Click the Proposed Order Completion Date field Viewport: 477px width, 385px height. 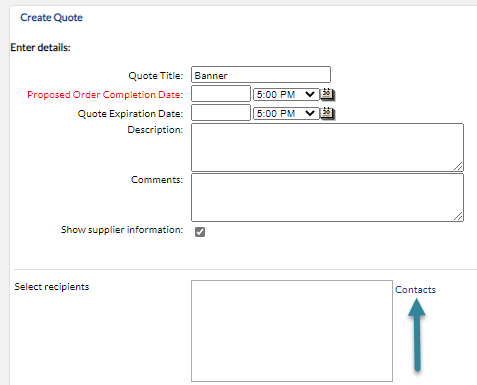(x=221, y=94)
